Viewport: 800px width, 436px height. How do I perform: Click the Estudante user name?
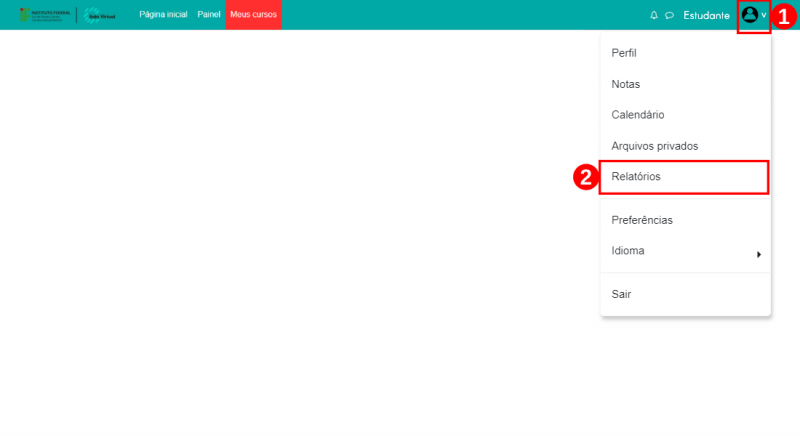(x=706, y=16)
